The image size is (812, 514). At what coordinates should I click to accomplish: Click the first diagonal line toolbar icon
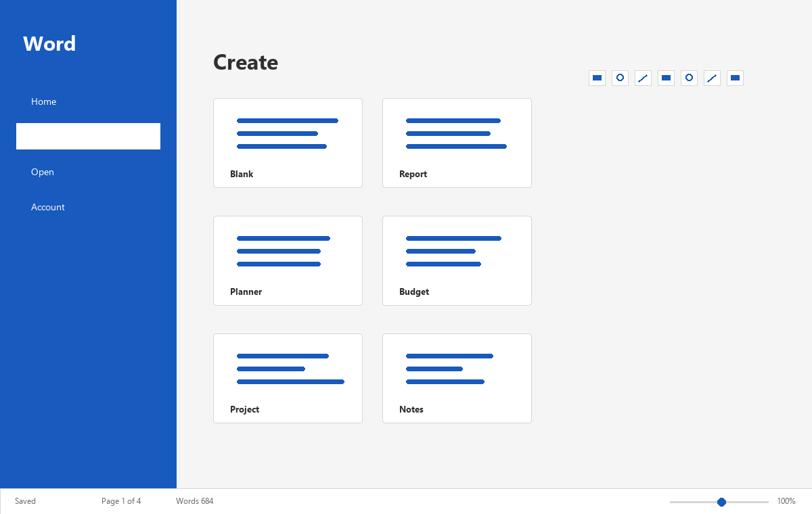(x=643, y=78)
